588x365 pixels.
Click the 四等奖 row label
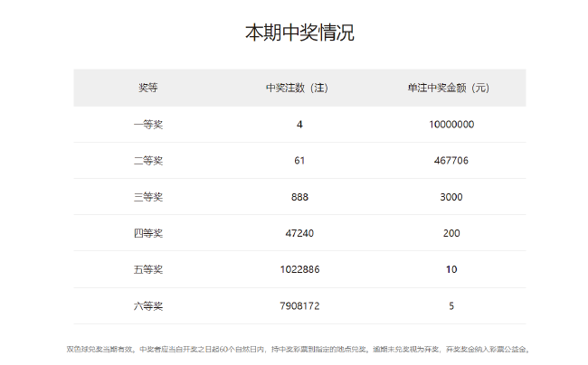click(148, 233)
